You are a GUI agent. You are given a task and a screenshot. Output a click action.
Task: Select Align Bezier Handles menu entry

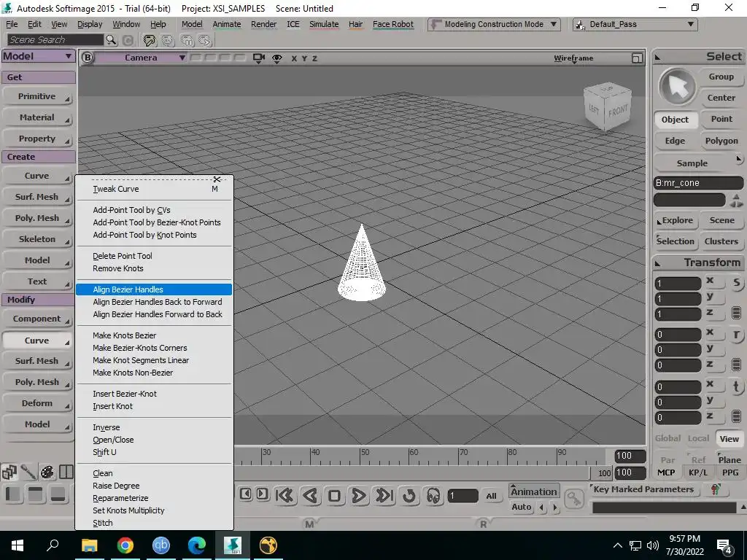[x=154, y=289]
